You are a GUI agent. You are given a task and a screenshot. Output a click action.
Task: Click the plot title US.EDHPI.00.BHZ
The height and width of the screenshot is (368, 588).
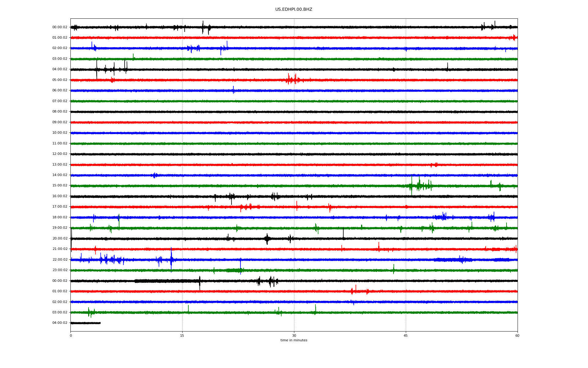coord(294,10)
